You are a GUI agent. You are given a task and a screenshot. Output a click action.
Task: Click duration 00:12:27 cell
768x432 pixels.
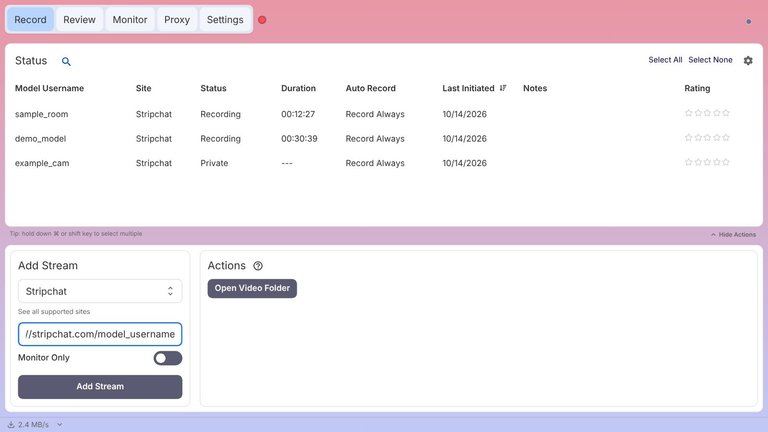click(x=298, y=114)
